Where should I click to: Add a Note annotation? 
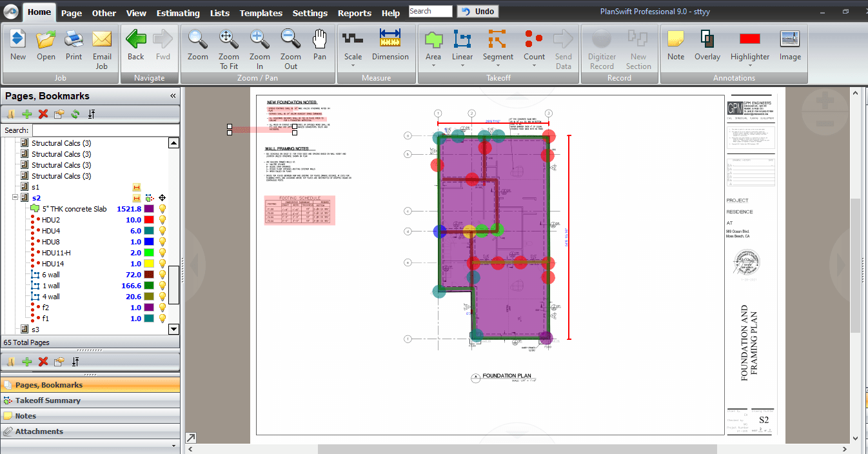[x=676, y=44]
